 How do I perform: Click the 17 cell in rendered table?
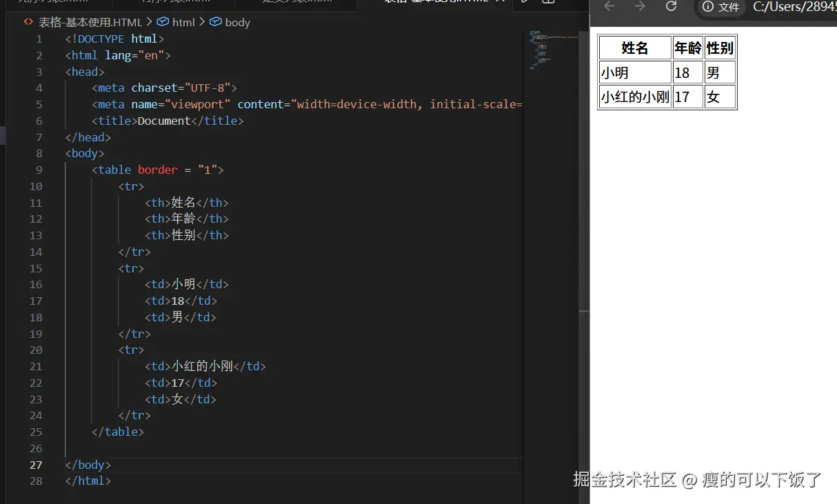[688, 97]
